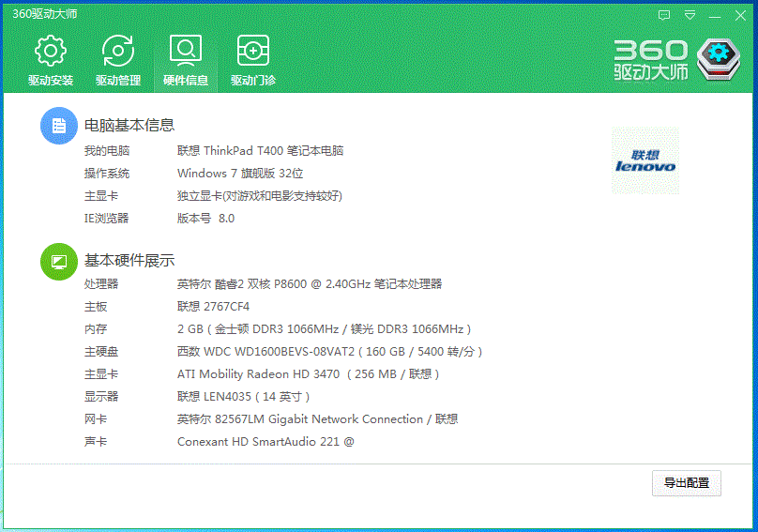Minimize the 360驱动大师 window
Viewport: 758px width, 532px height.
click(715, 15)
